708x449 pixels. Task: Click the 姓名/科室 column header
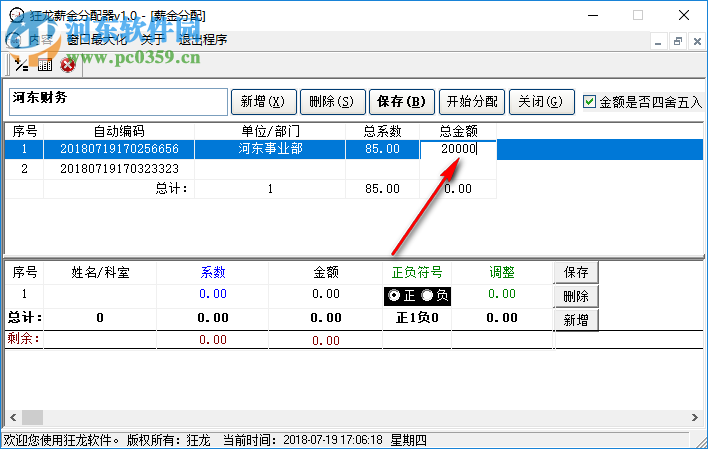(100, 272)
